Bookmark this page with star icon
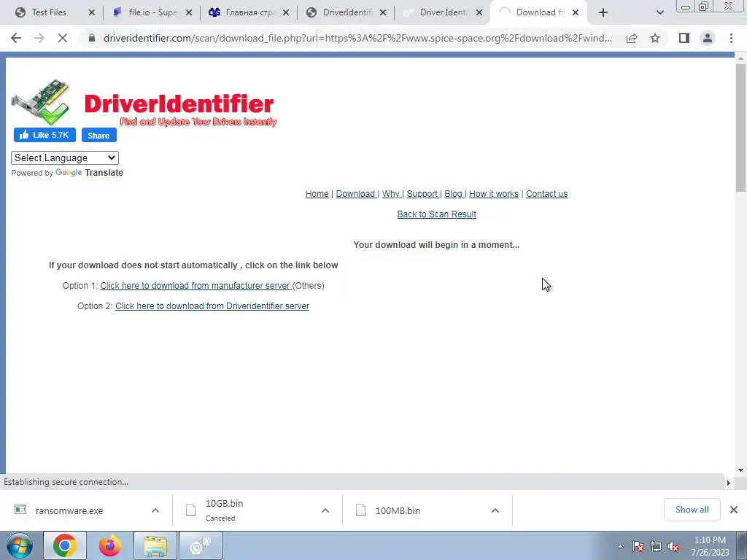 655,38
